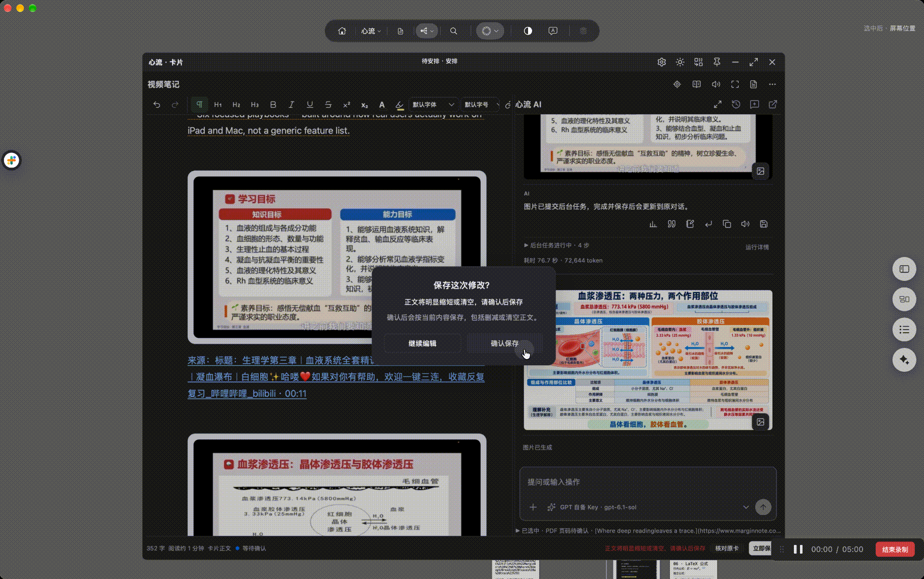Apply Heading 1 style

coord(218,105)
